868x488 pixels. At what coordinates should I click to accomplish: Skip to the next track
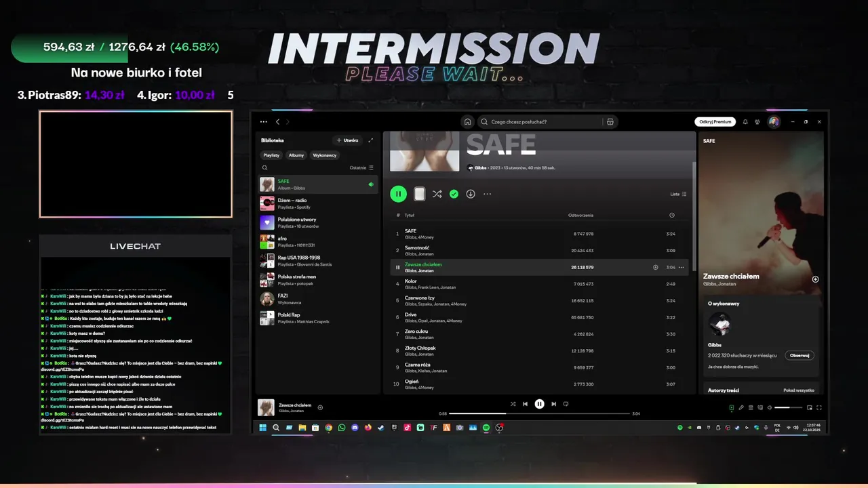553,404
